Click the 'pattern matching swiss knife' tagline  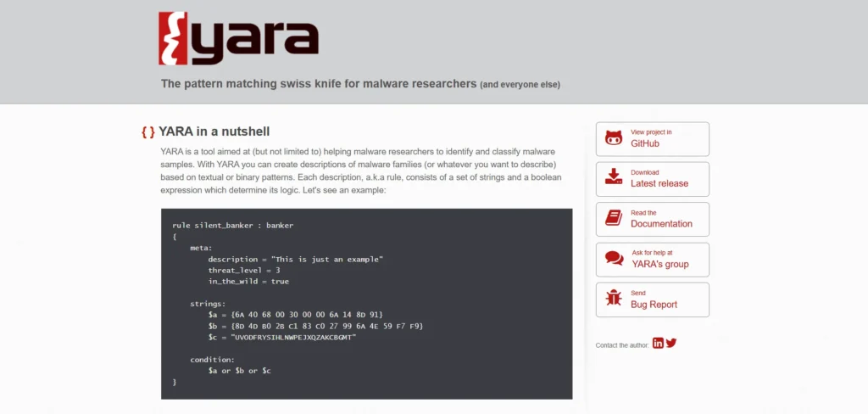319,84
